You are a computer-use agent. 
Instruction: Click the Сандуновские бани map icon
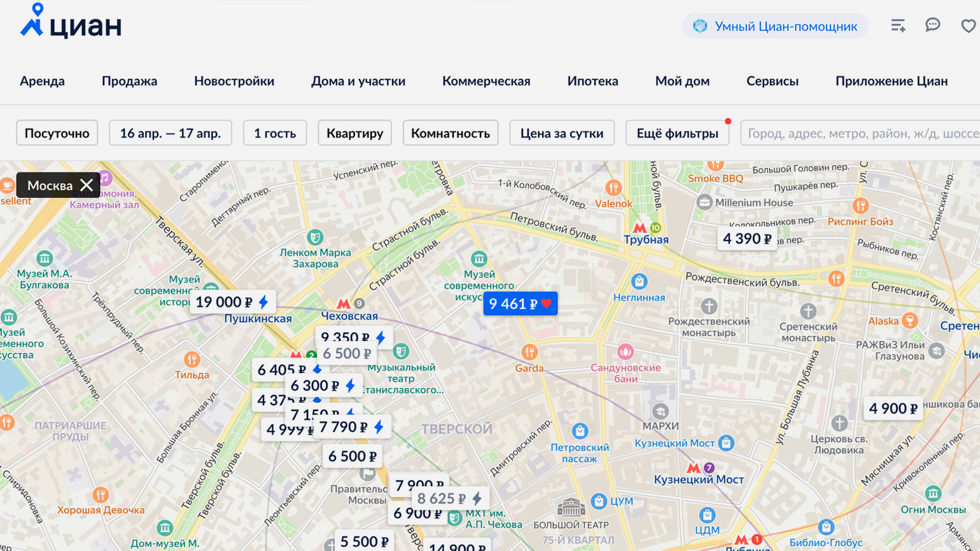[x=626, y=351]
